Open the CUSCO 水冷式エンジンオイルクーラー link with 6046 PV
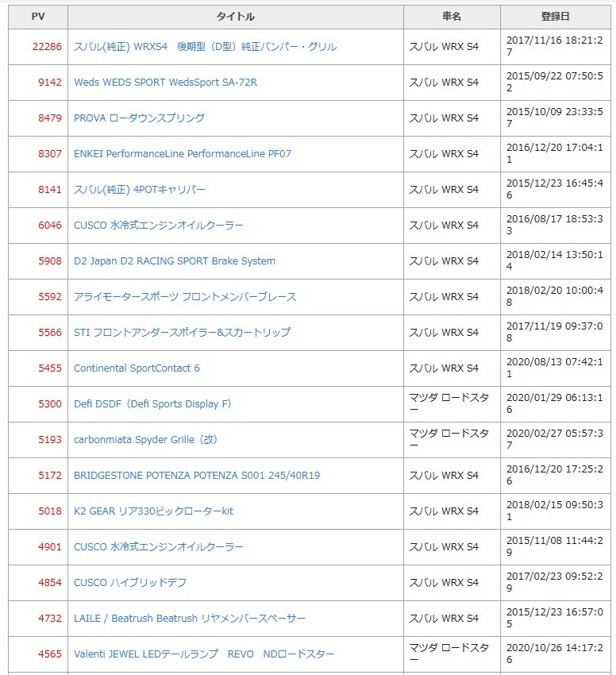616x675 pixels. [158, 226]
